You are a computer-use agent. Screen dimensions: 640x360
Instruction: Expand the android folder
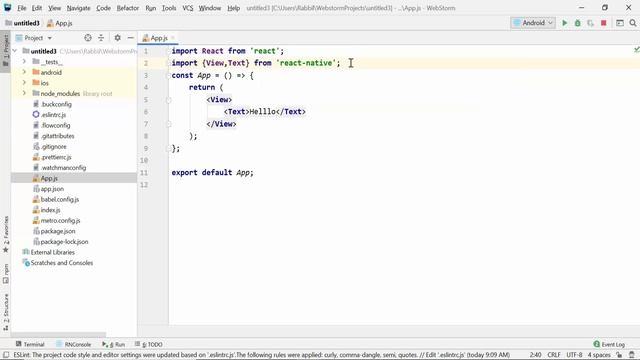pos(24,72)
